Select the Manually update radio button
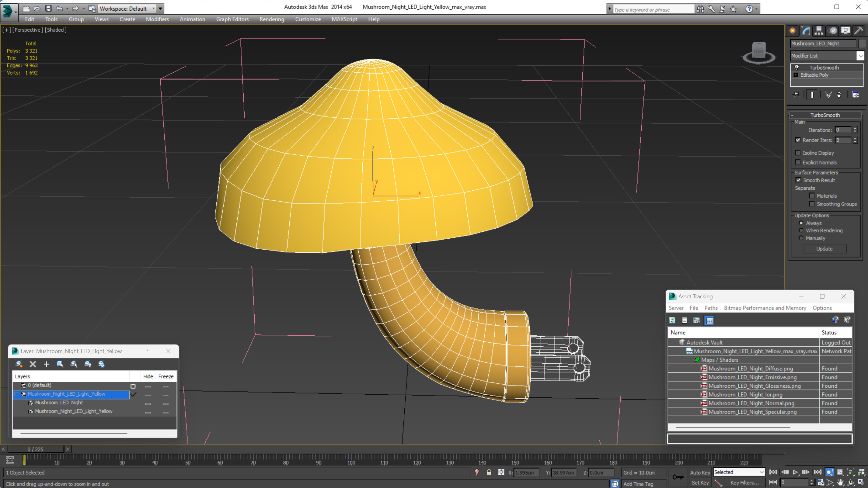Screen dimensions: 868x488 coord(801,238)
